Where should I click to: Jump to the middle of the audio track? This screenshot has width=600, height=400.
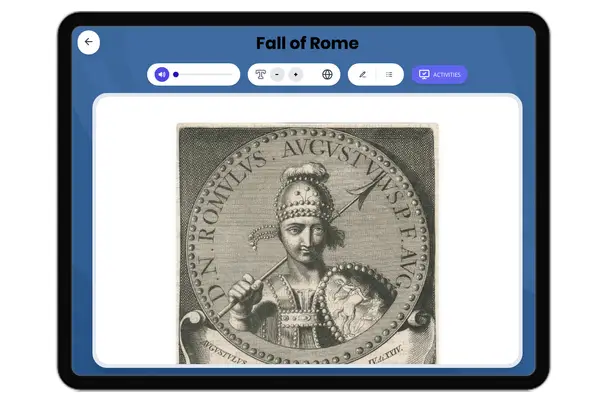coord(204,74)
